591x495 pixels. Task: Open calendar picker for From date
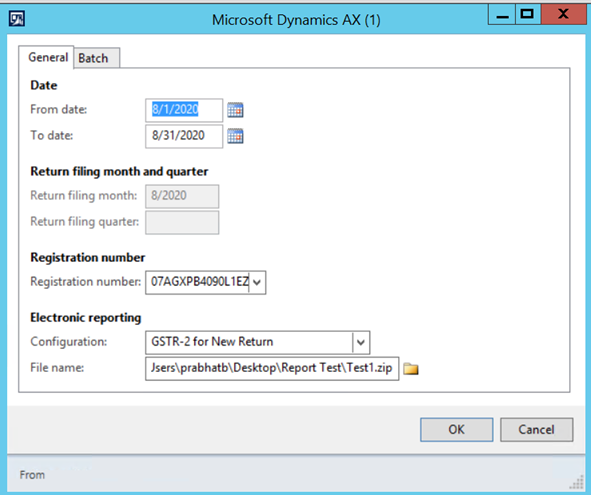click(x=235, y=110)
